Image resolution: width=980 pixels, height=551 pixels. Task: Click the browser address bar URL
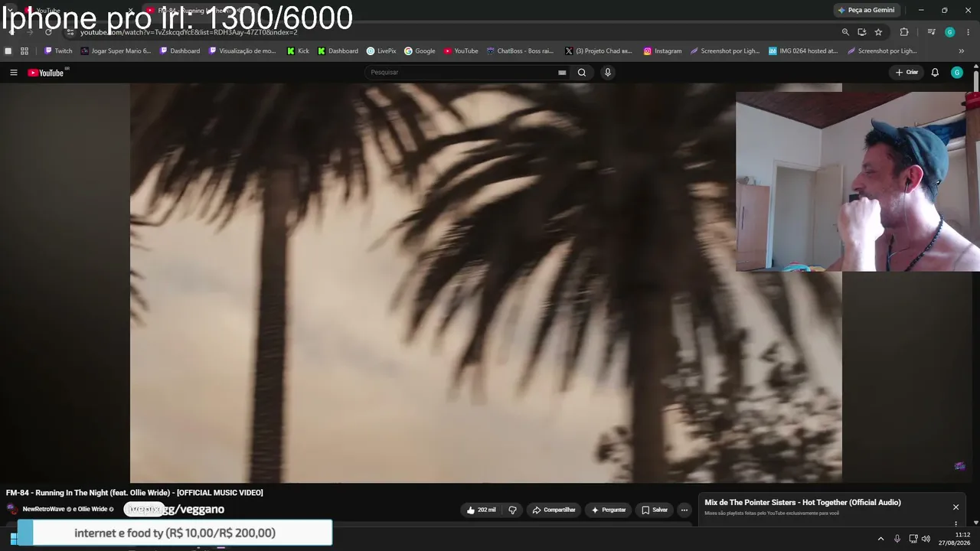(188, 32)
